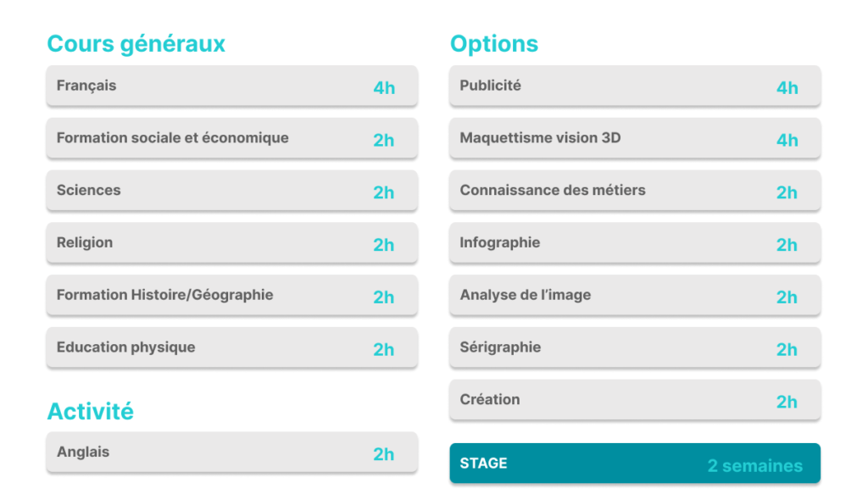The image size is (868, 494).
Task: Click the teal STAGE banner
Action: point(635,463)
